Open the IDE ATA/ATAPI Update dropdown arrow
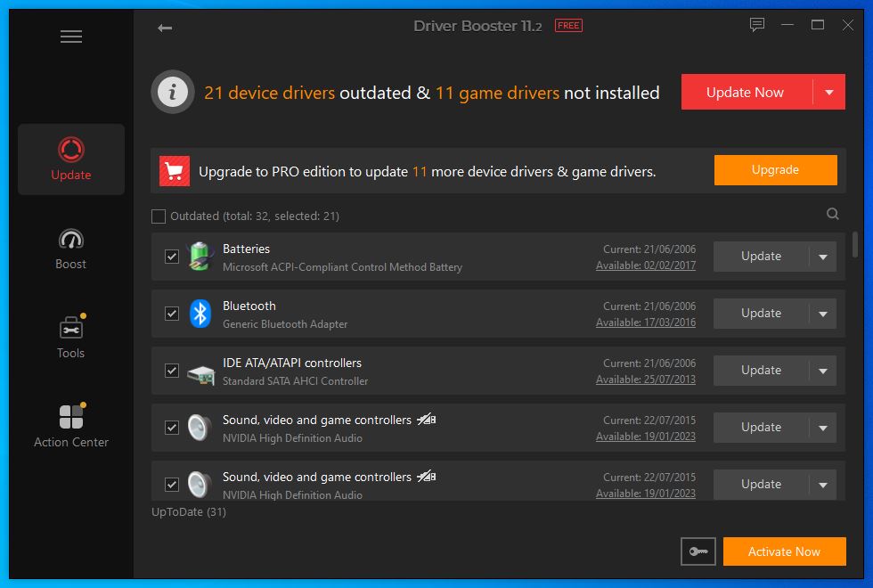The width and height of the screenshot is (873, 588). (823, 371)
